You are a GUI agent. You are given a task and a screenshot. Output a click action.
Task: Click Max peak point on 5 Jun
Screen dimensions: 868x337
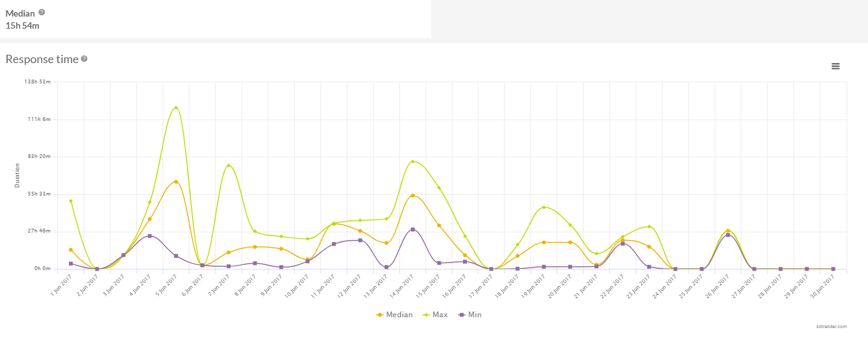click(175, 108)
